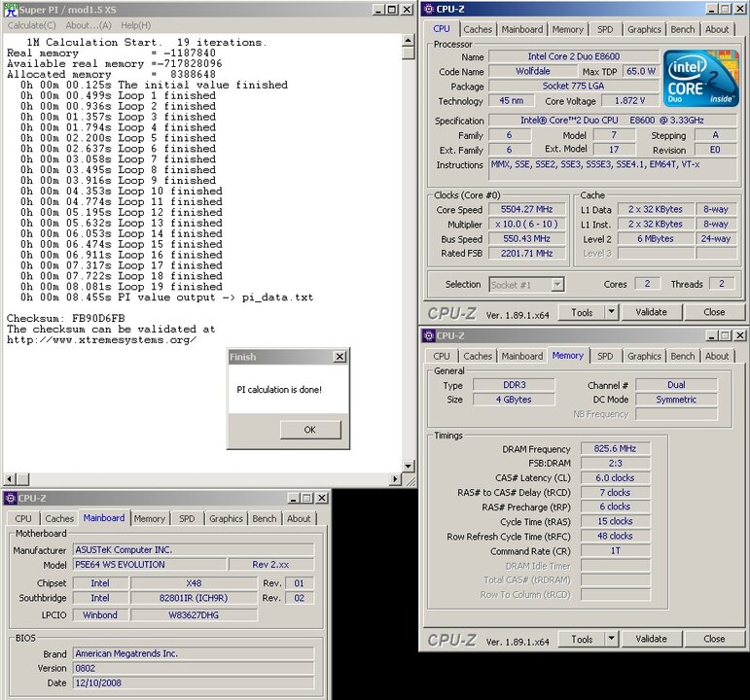Image resolution: width=750 pixels, height=700 pixels.
Task: Switch to Memory tab in top CPU-Z window
Action: 568,29
